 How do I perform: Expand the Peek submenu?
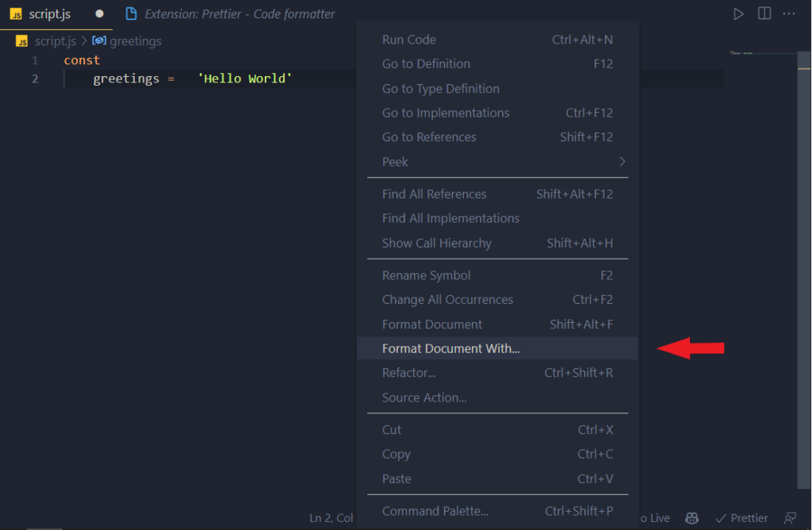(x=395, y=161)
